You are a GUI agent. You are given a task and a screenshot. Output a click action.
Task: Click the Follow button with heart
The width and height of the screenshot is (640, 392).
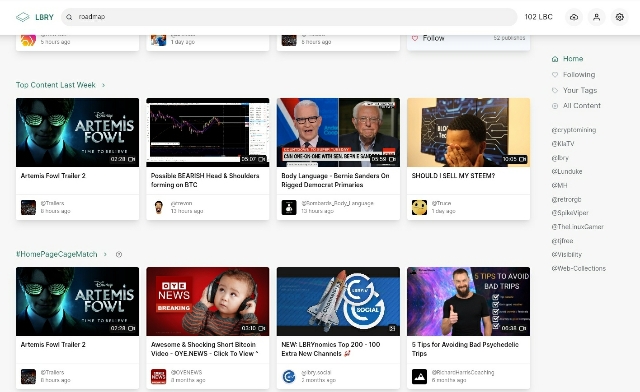point(428,38)
